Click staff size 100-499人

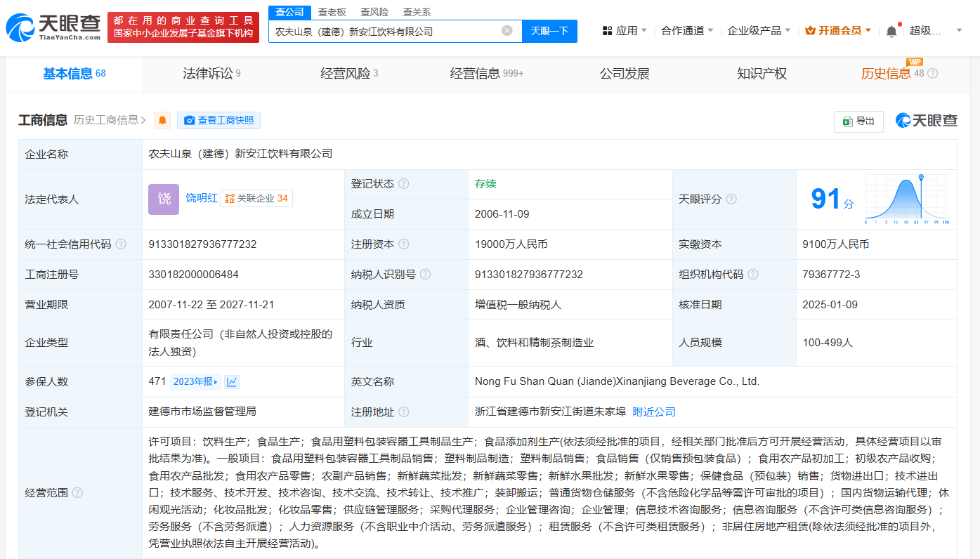(x=828, y=343)
